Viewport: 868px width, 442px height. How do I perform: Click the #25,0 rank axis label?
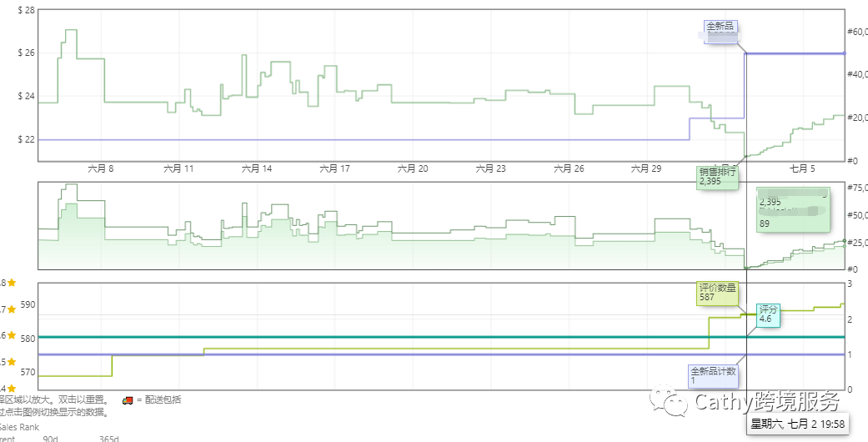tap(857, 243)
